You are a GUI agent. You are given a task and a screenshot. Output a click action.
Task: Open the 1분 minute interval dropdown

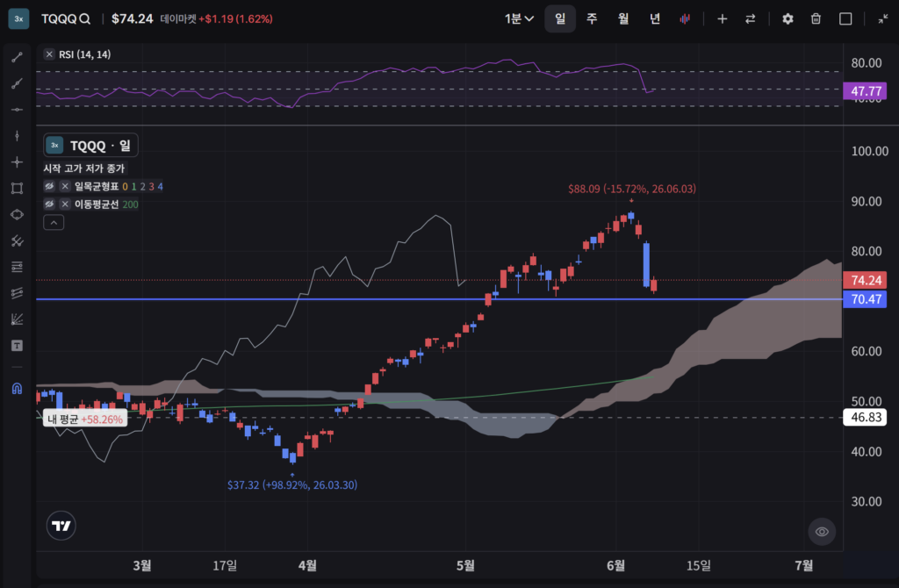(519, 19)
